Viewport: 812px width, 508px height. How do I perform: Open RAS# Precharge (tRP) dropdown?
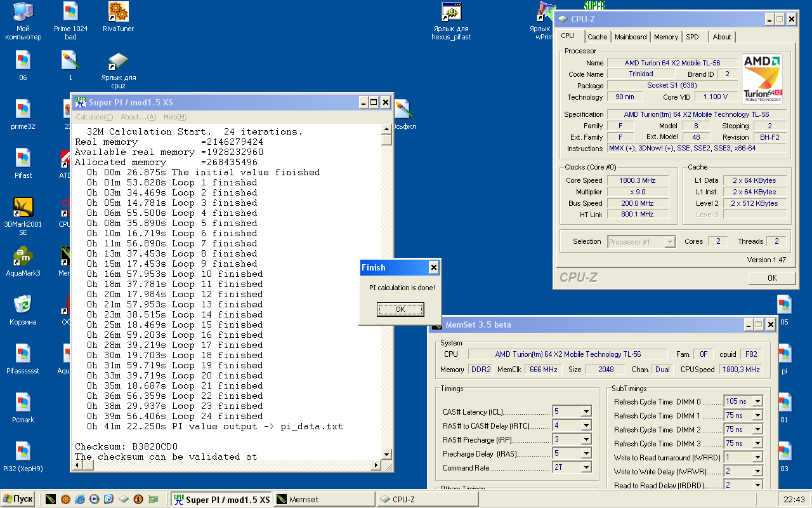pos(586,439)
